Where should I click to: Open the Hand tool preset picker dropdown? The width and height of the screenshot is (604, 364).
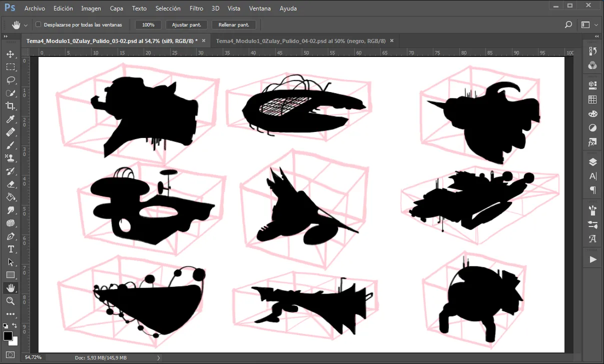(26, 25)
